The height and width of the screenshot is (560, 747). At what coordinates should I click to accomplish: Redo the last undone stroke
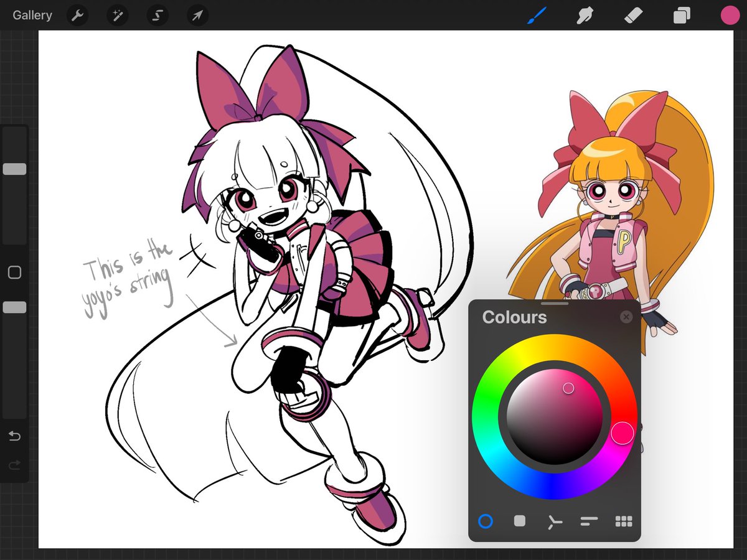(14, 465)
